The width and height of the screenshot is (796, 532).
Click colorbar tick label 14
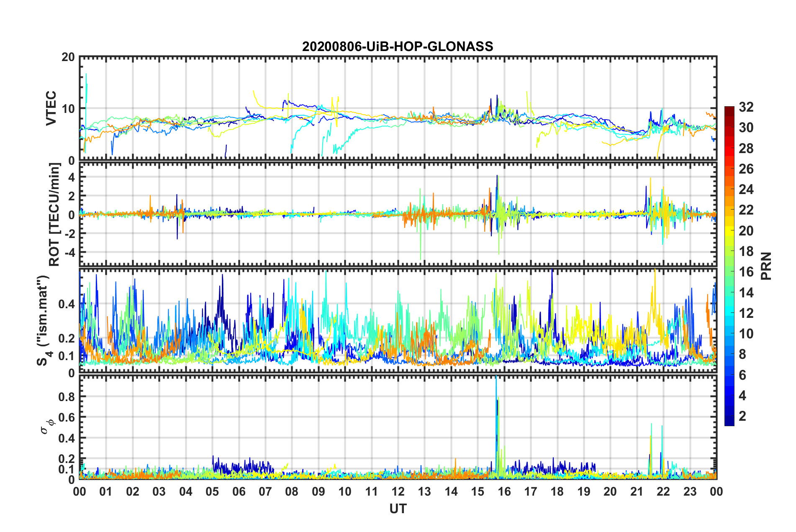(746, 293)
